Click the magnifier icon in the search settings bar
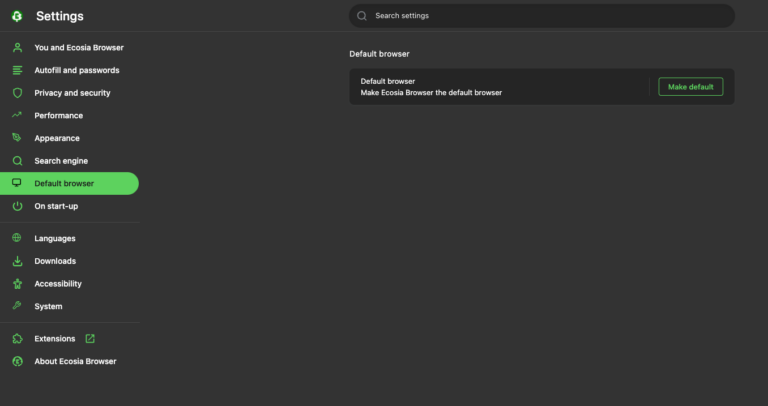The image size is (768, 406). click(361, 16)
